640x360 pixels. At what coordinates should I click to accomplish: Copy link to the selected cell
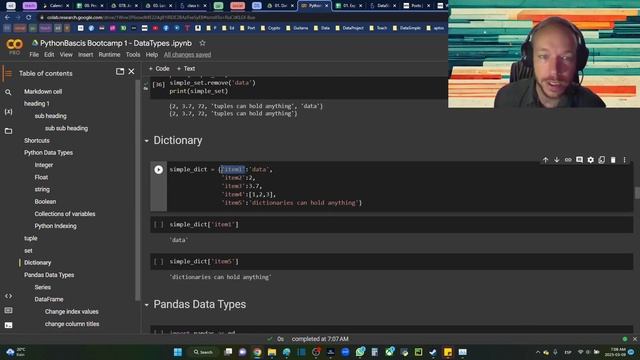[x=568, y=160]
